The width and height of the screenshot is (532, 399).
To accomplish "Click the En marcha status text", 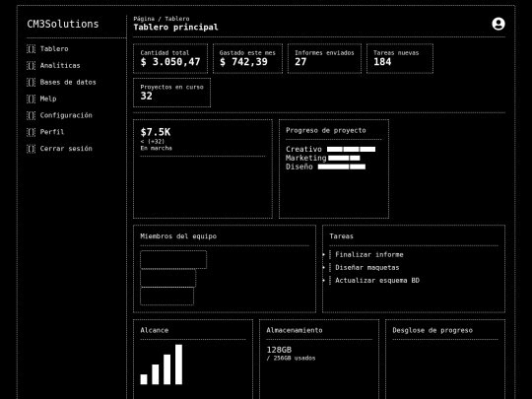I will point(156,148).
